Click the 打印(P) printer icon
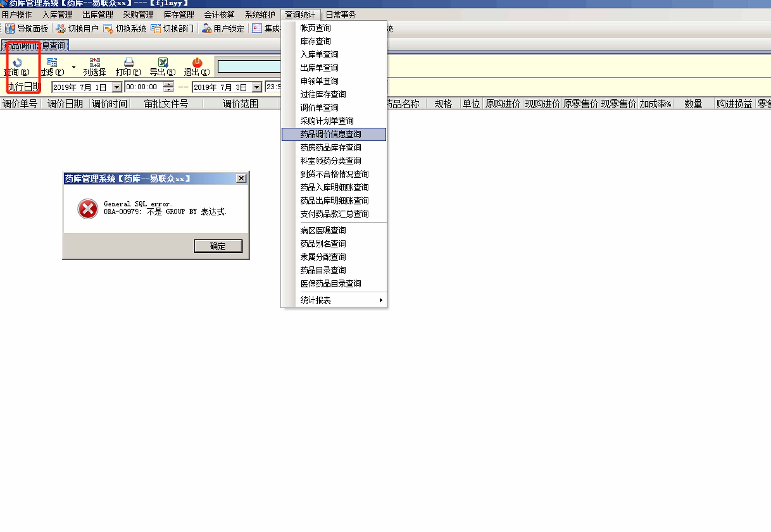 pyautogui.click(x=129, y=63)
